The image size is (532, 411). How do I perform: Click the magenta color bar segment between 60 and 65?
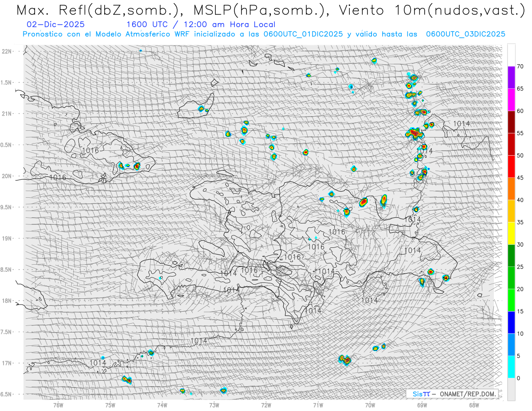coord(511,100)
